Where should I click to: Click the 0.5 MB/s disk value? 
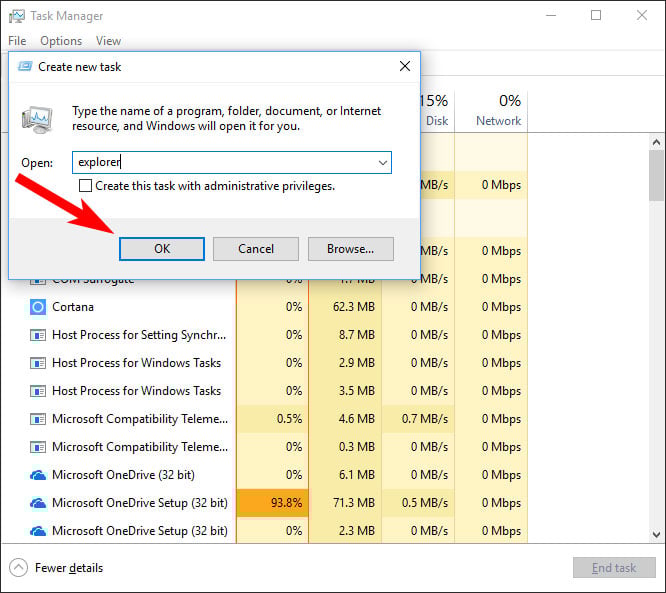tap(425, 503)
